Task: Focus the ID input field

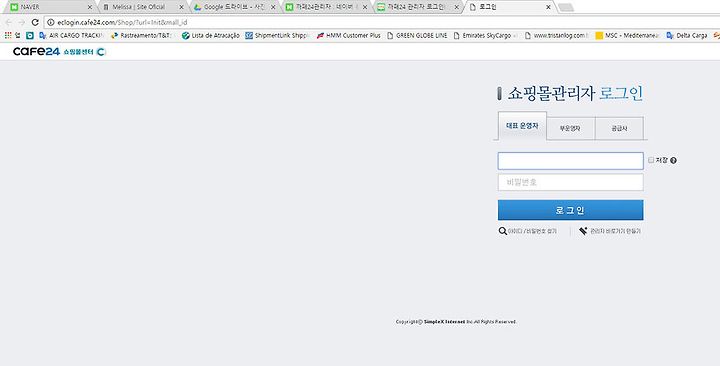Action: point(570,161)
